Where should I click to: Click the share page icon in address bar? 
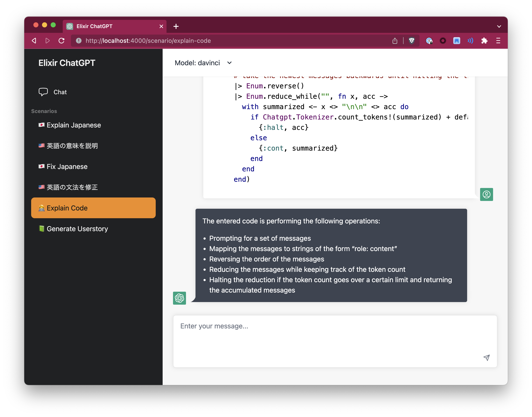[395, 41]
